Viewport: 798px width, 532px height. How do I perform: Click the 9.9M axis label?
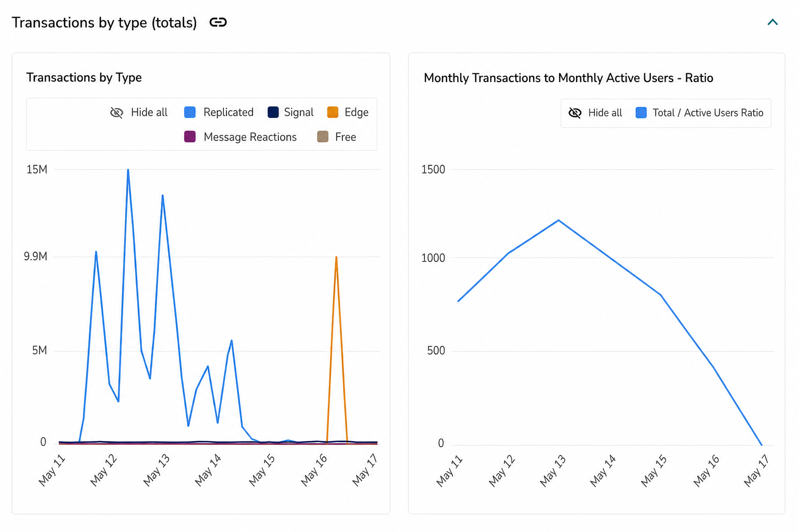pos(35,256)
